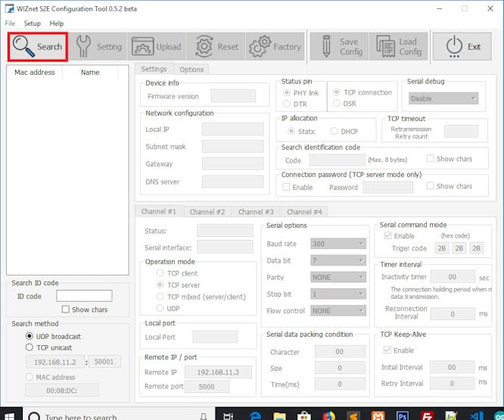Open the Setting wrench tool
The width and height of the screenshot is (504, 420).
98,47
